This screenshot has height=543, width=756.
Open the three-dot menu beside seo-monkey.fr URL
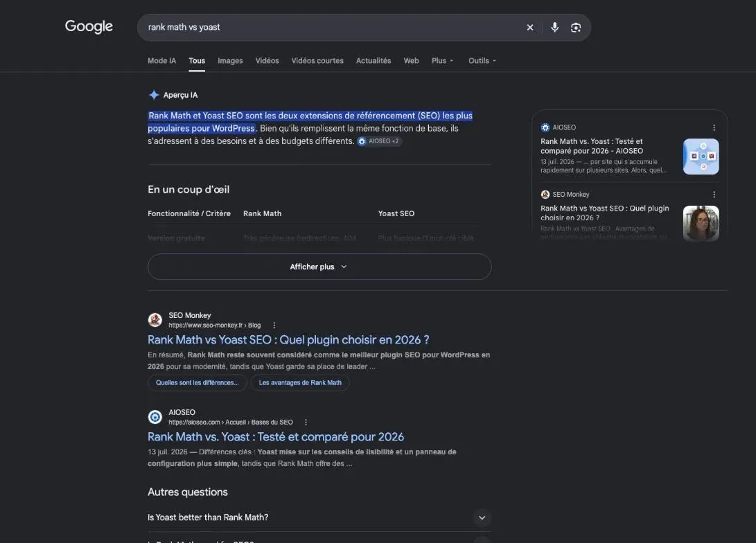pyautogui.click(x=274, y=326)
